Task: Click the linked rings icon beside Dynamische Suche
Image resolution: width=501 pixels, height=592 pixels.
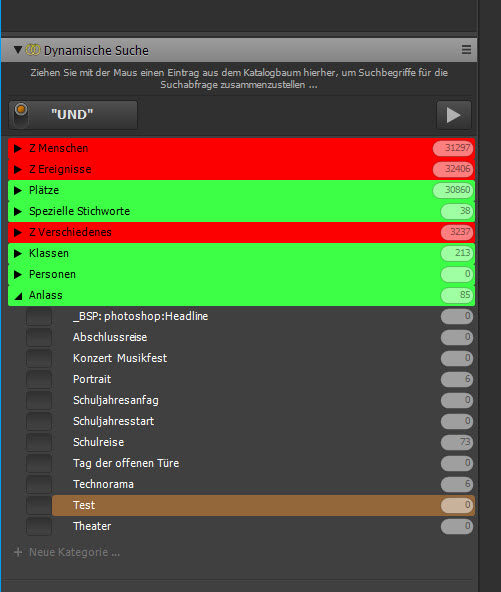Action: point(32,50)
